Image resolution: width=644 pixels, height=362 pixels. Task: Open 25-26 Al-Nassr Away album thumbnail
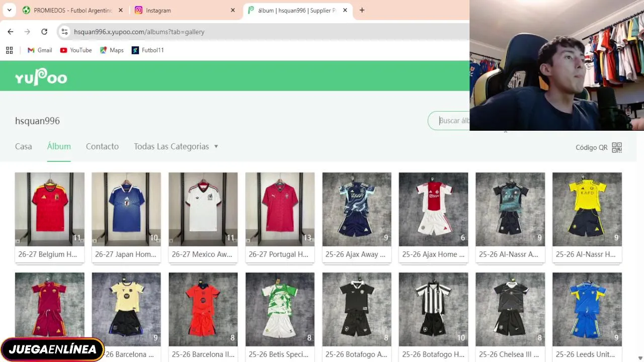[510, 209]
